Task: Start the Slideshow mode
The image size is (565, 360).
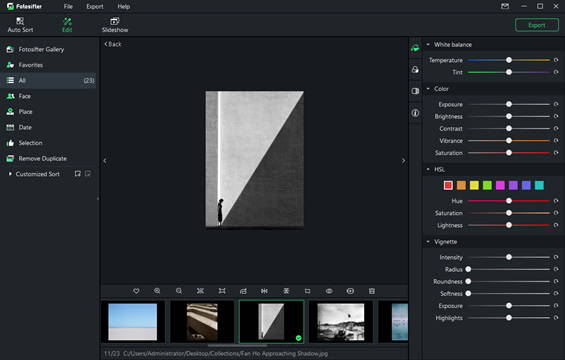Action: click(115, 25)
